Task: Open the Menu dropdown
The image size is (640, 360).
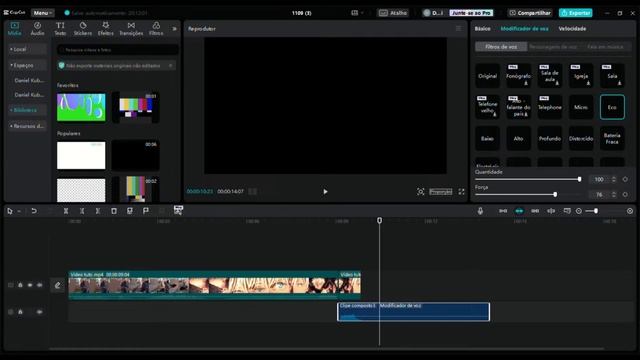Action: [x=42, y=13]
